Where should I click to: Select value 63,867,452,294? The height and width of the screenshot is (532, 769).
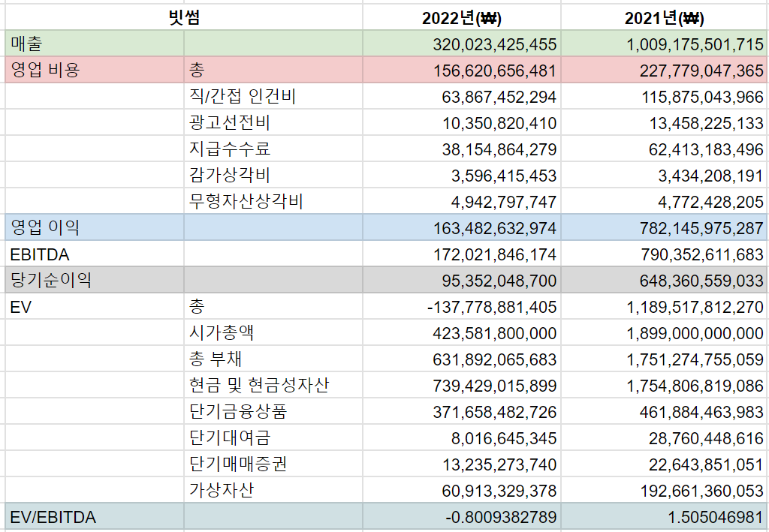[499, 98]
